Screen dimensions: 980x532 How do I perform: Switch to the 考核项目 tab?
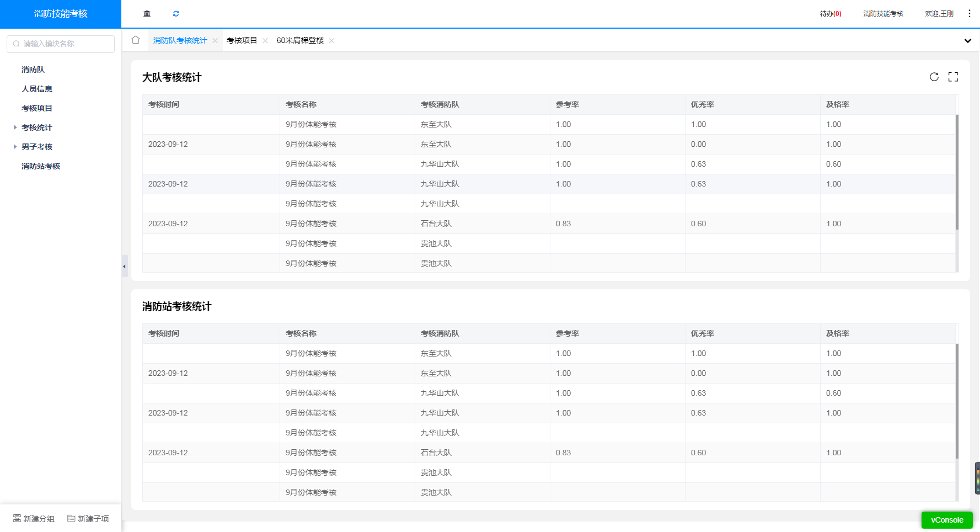coord(242,41)
